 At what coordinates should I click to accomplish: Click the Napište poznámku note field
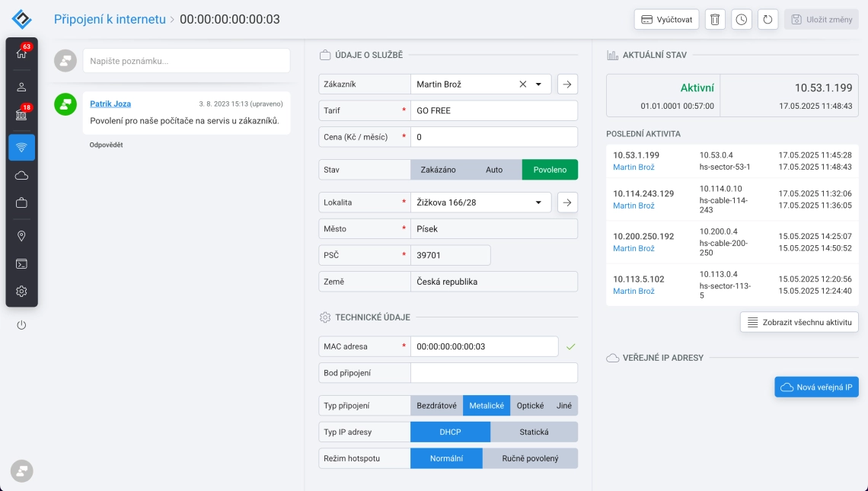pyautogui.click(x=187, y=61)
